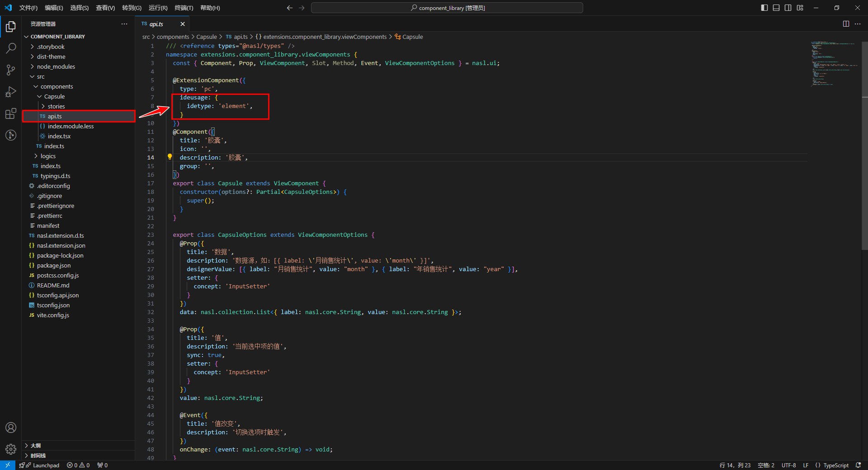Open the 文件(F) menu
This screenshot has height=470, width=868.
coord(28,8)
